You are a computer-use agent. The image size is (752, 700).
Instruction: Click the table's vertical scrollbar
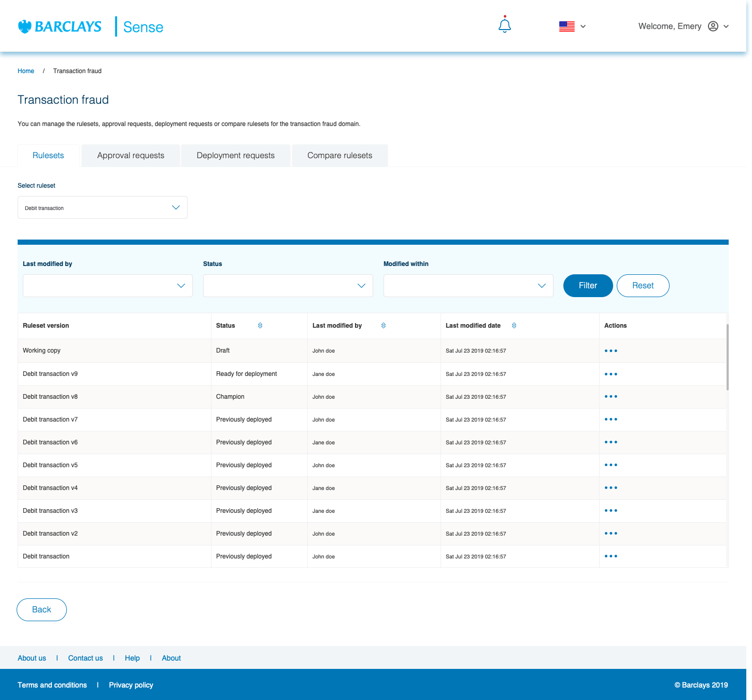(728, 357)
